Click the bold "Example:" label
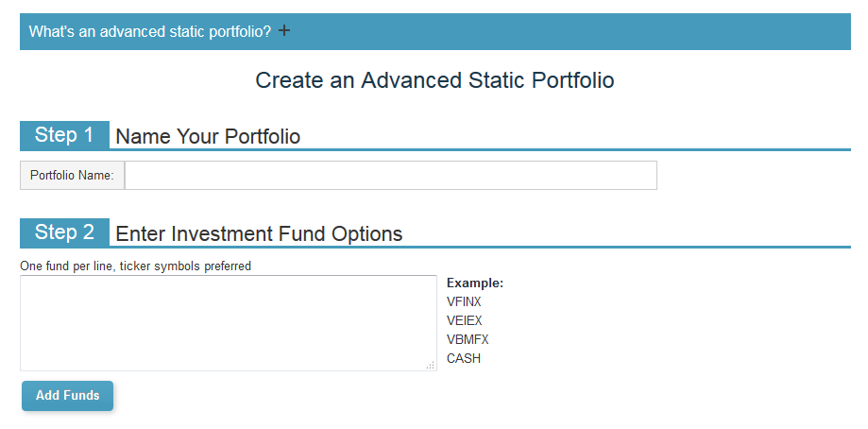This screenshot has height=429, width=868. (x=475, y=283)
